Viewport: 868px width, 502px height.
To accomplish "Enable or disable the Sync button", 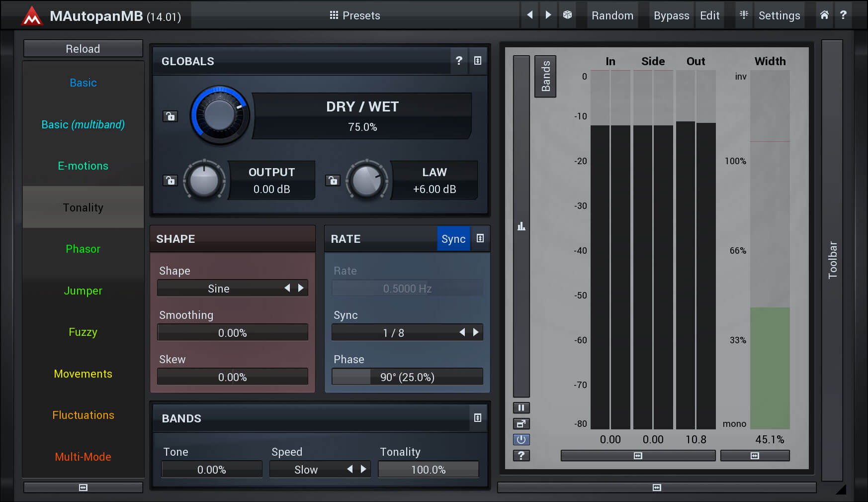I will point(453,239).
